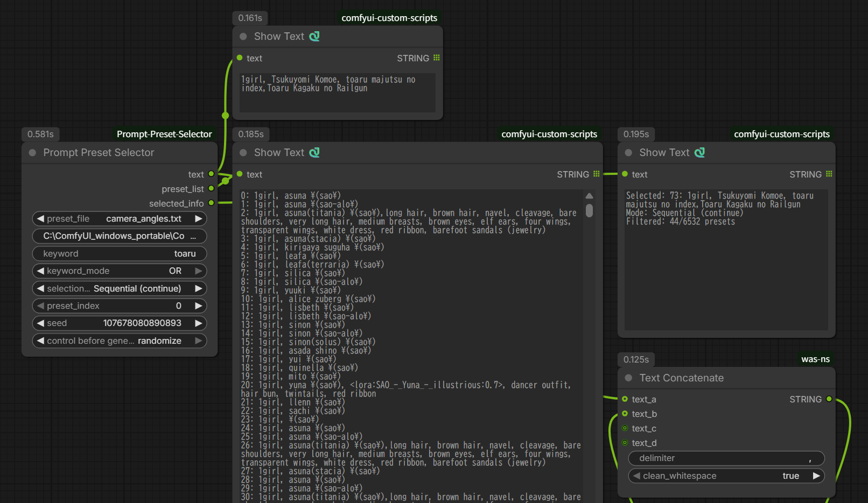This screenshot has width=868, height=503.
Task: Open the Sequential (continue) selection dropdown
Action: coord(120,288)
